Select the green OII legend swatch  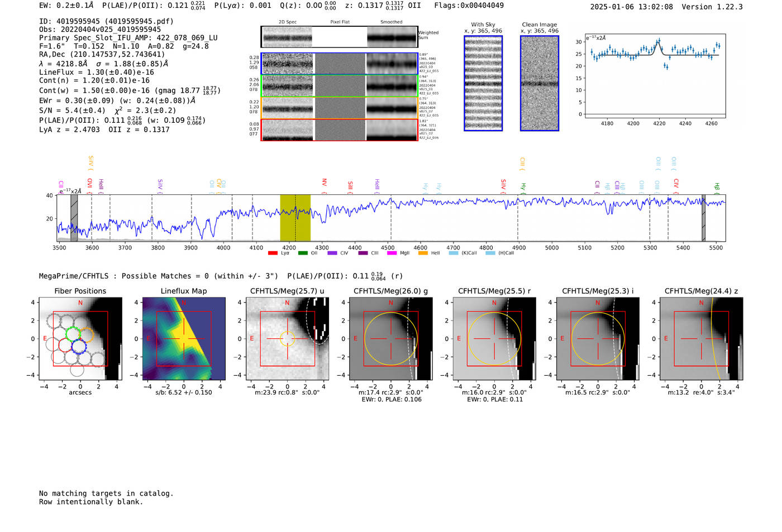[x=303, y=253]
